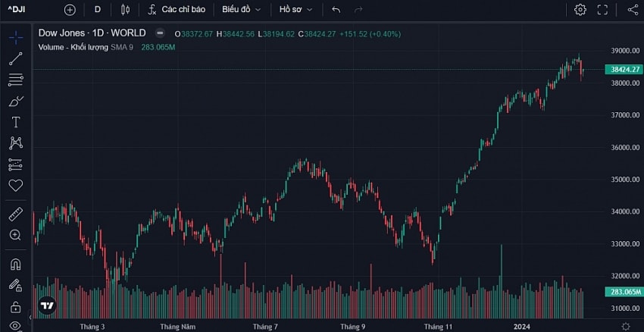Click the SMA 9 value 283.065M in legend
644x332 pixels.
(x=158, y=47)
